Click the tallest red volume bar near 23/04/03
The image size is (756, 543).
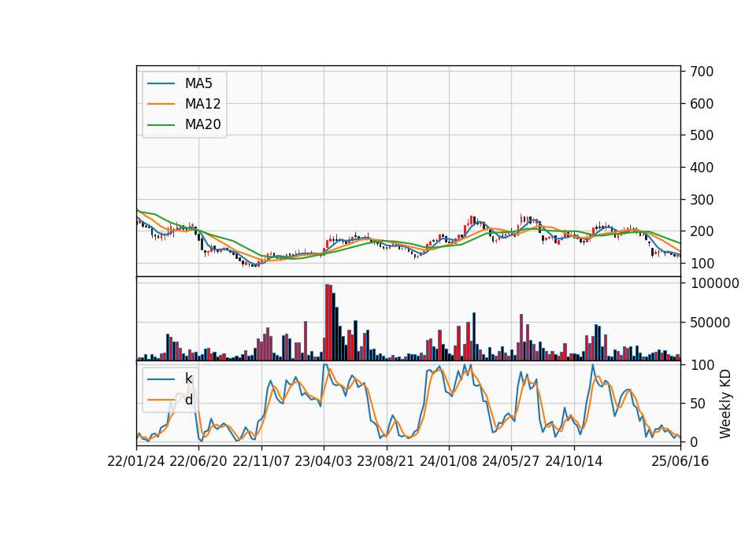328,323
